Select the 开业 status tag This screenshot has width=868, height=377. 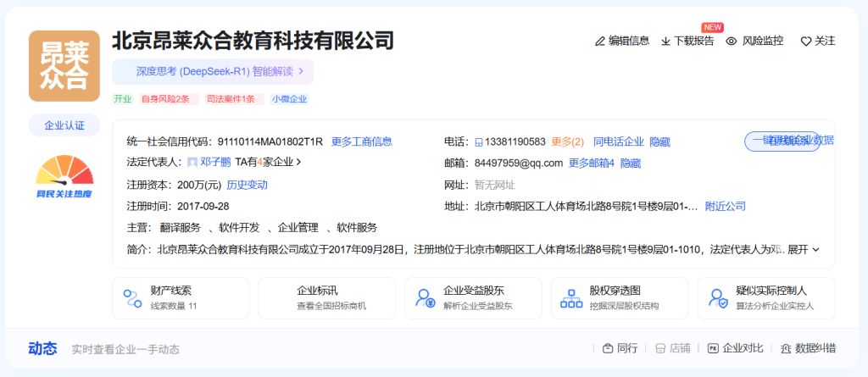[123, 99]
